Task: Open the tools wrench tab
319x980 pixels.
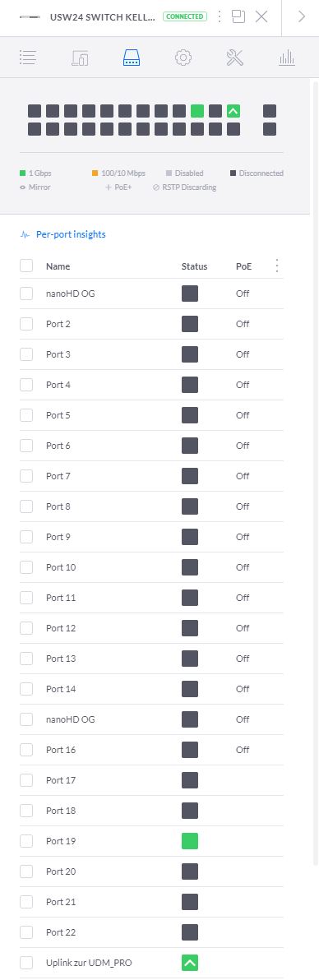Action: [234, 58]
